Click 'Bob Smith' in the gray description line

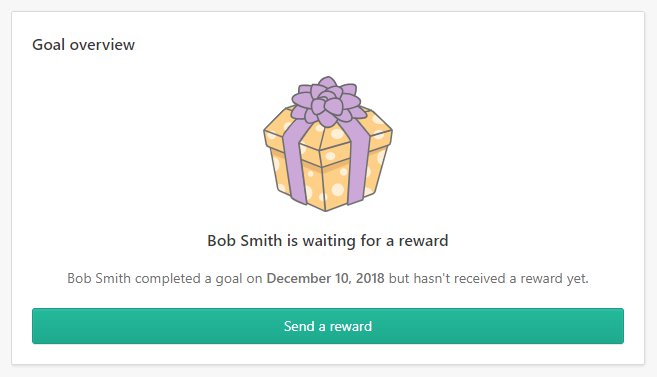99,279
